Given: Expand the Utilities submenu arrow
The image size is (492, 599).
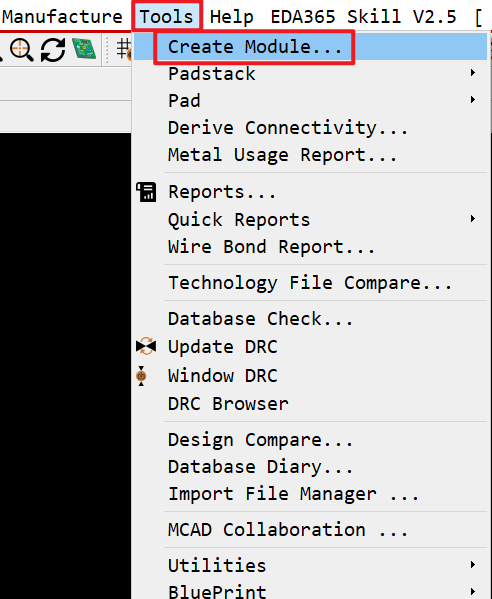Looking at the screenshot, I should tap(473, 565).
